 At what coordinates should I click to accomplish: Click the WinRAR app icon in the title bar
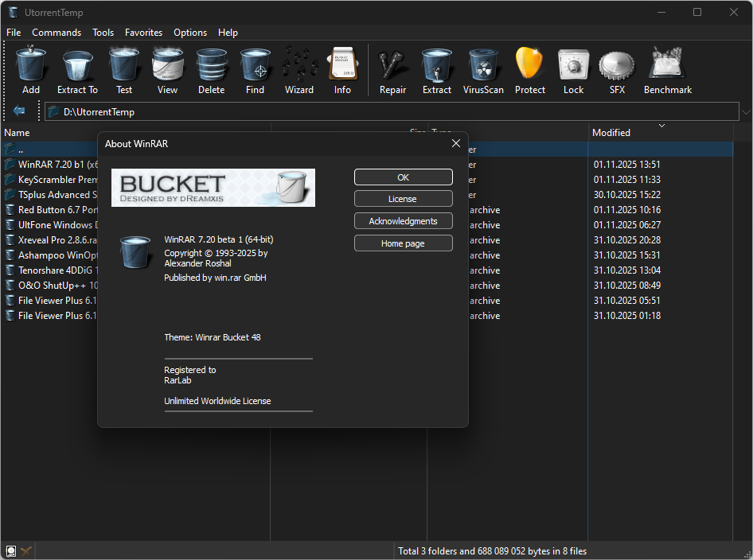point(13,12)
